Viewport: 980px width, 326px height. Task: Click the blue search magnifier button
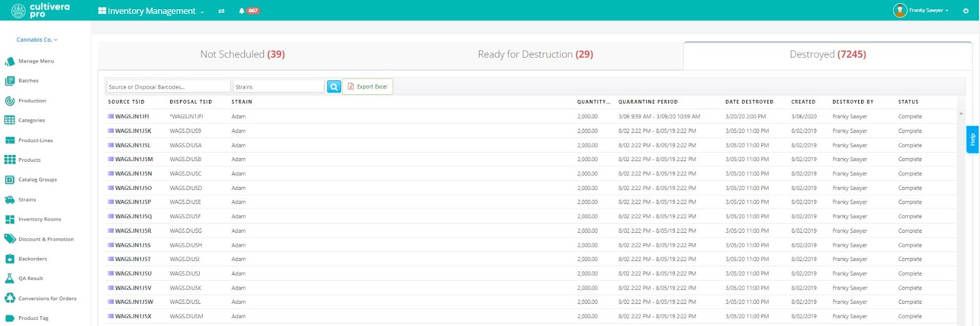coord(334,87)
